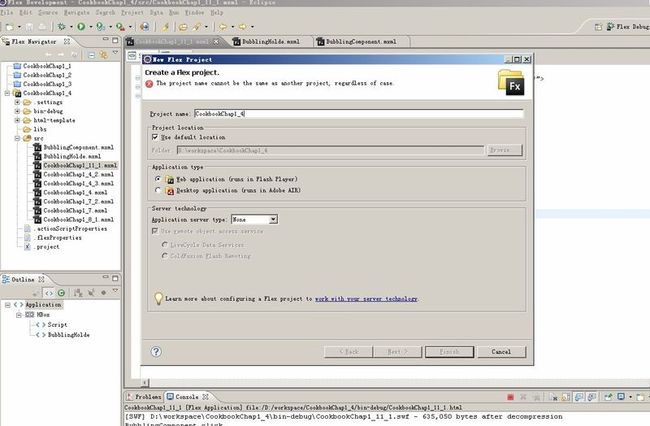Click the Back button in dialog
The height and width of the screenshot is (426, 650).
click(x=348, y=352)
